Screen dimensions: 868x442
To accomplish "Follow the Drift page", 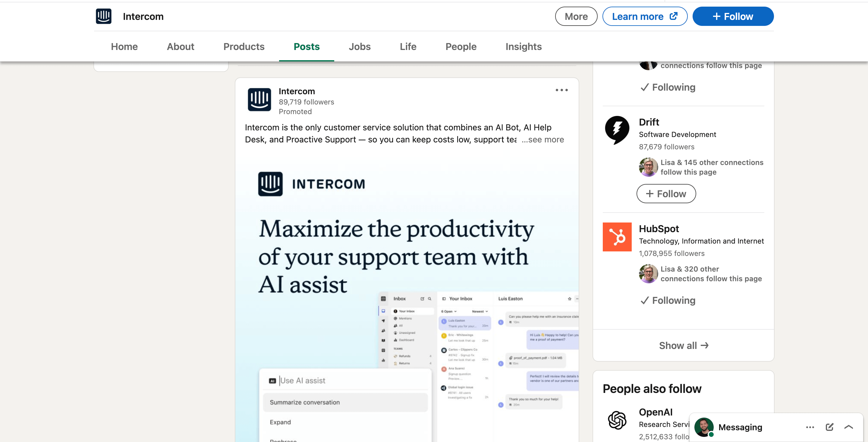I will pos(666,194).
